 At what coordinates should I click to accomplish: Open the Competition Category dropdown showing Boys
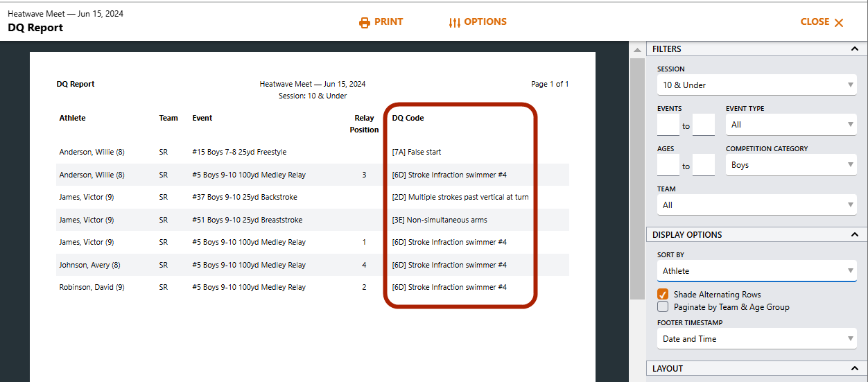pos(791,165)
